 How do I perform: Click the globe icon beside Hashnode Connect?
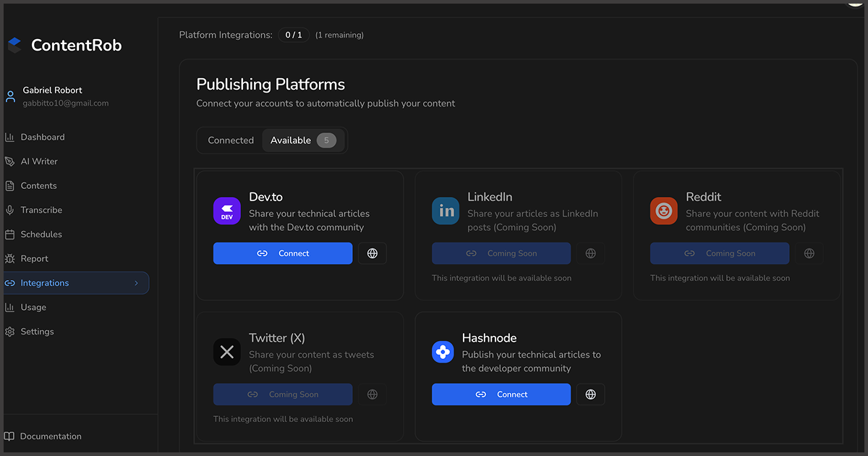tap(590, 394)
